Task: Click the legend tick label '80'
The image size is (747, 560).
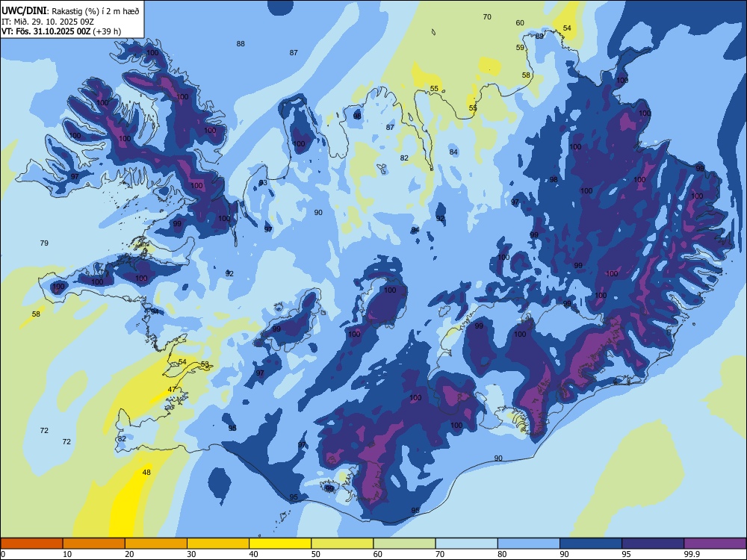Action: tap(502, 554)
